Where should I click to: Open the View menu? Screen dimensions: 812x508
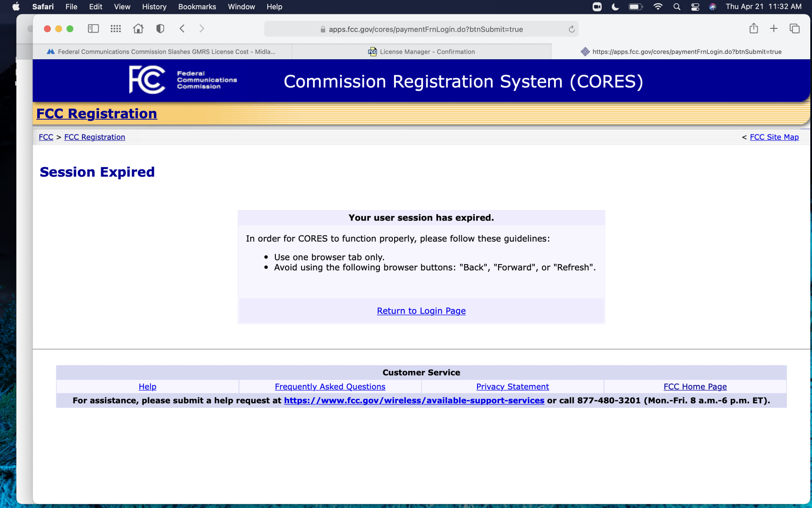coord(122,6)
